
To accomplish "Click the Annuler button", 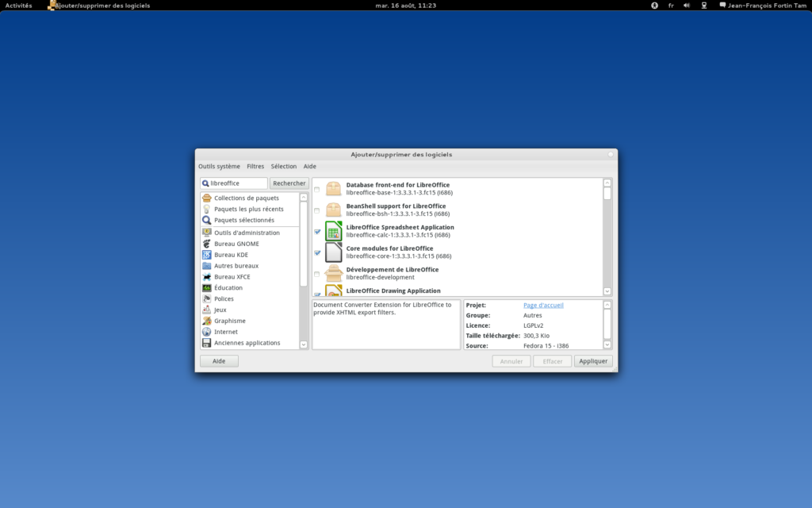I will point(511,361).
